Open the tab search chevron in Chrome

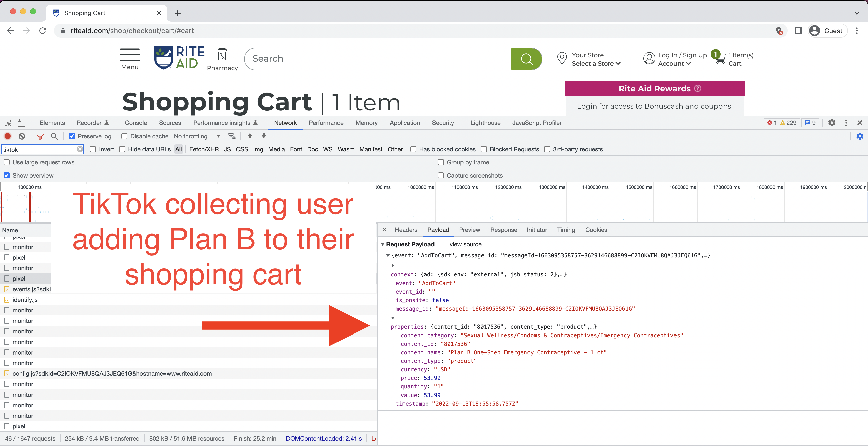[856, 13]
